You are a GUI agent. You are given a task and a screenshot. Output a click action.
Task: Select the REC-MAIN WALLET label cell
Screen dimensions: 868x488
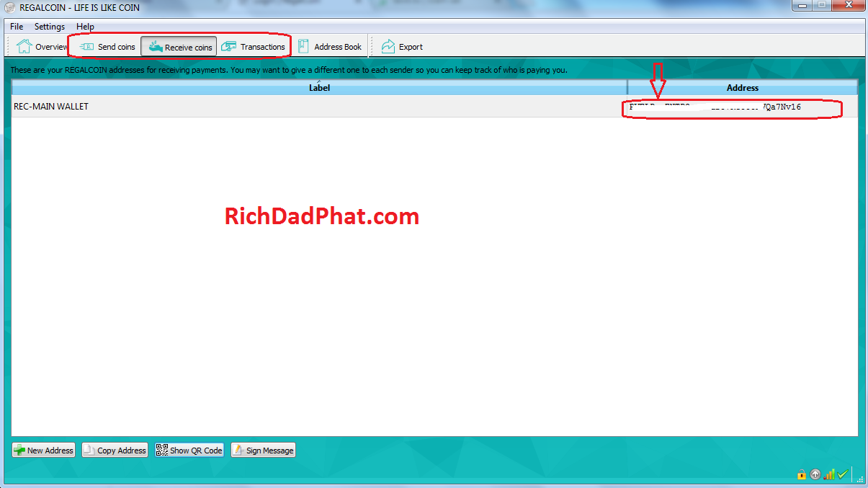coord(319,107)
